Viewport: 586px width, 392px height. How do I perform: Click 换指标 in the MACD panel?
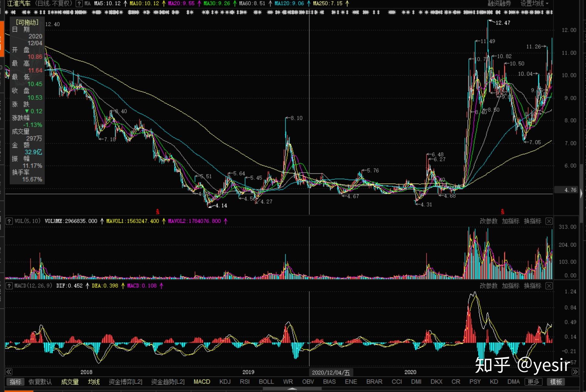532,286
